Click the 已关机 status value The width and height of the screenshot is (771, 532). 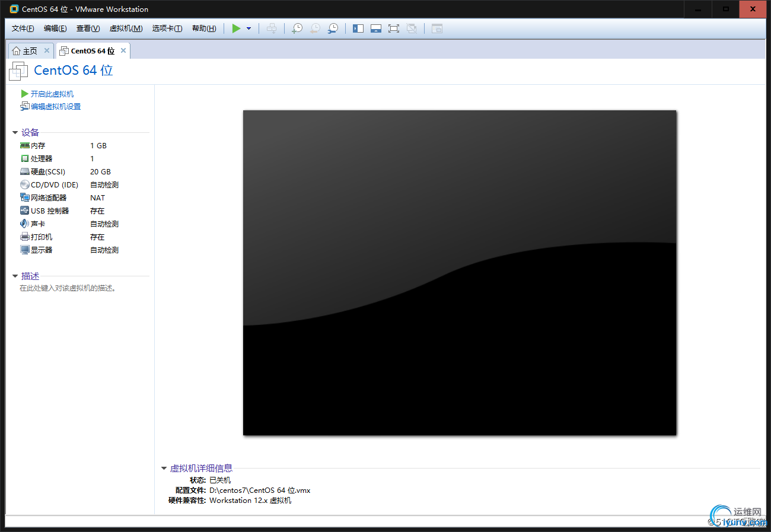pyautogui.click(x=220, y=480)
